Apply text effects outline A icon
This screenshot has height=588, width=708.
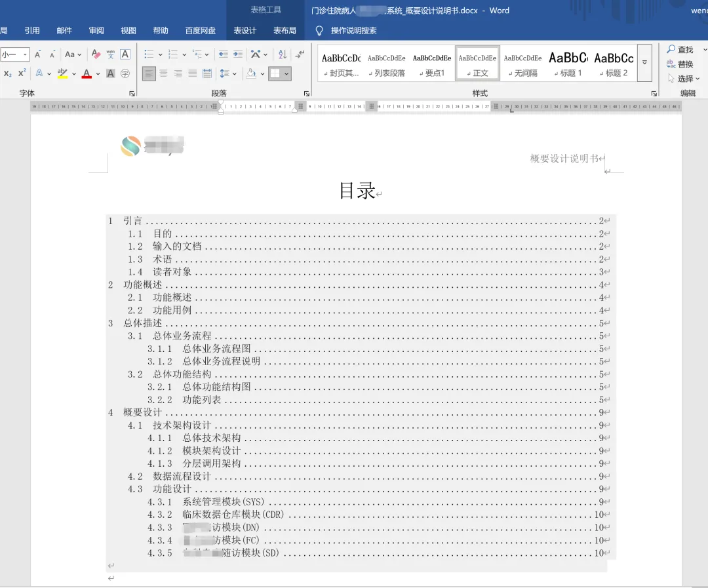point(39,73)
